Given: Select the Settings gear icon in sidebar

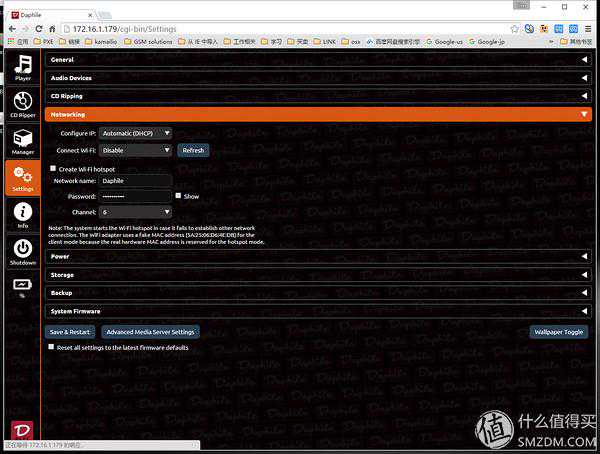Looking at the screenshot, I should (22, 178).
